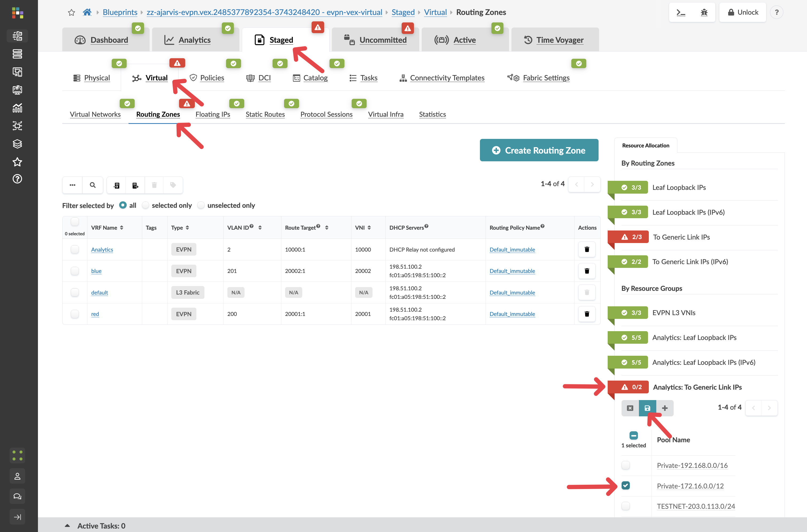Select the Analytics chart icon in the sidebar

click(17, 108)
